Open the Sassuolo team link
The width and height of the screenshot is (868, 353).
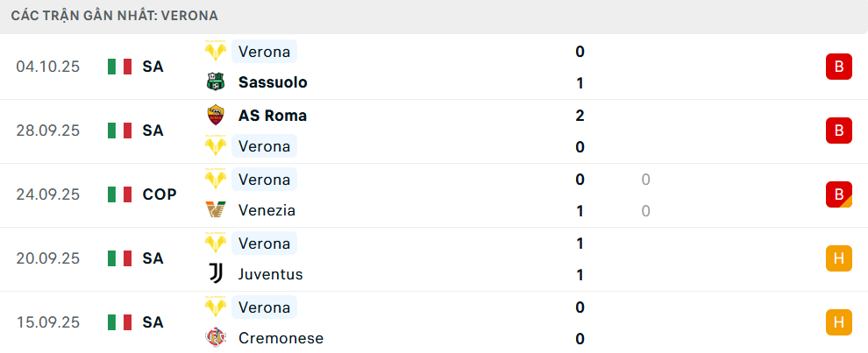(x=273, y=82)
